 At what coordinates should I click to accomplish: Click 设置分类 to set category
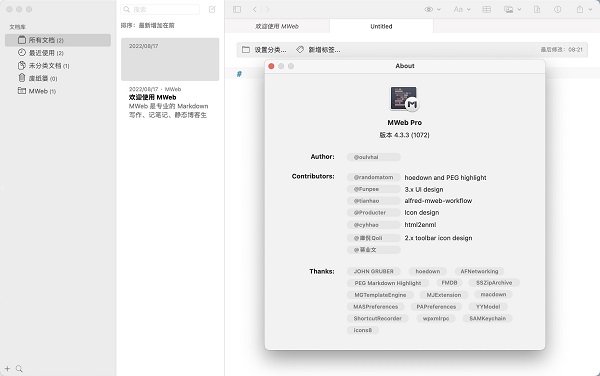pos(264,50)
